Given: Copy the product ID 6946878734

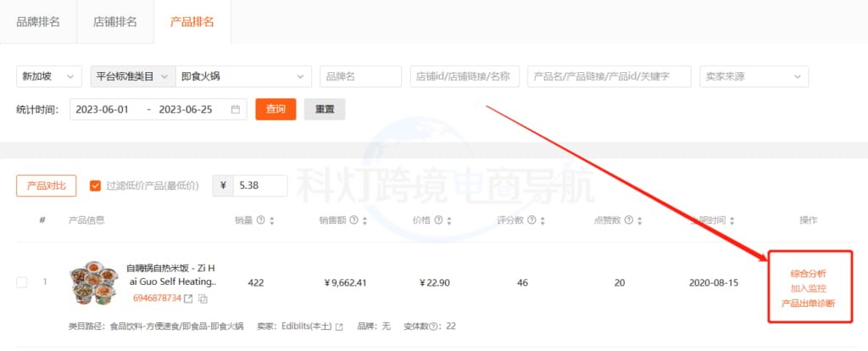Looking at the screenshot, I should 203,298.
